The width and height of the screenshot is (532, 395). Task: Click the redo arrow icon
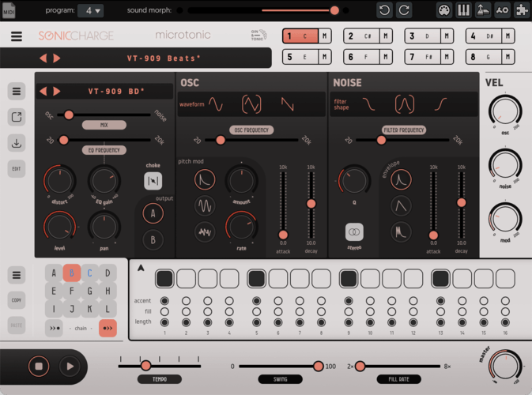(404, 10)
